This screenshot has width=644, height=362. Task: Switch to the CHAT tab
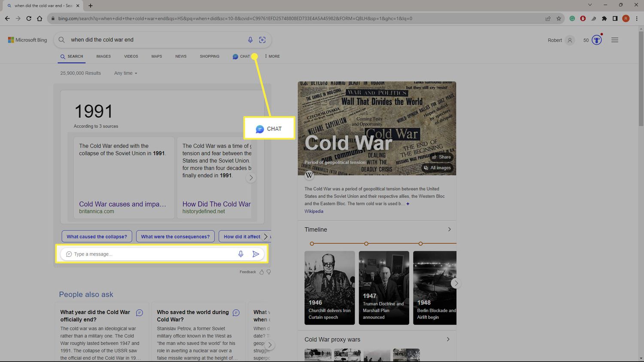241,56
